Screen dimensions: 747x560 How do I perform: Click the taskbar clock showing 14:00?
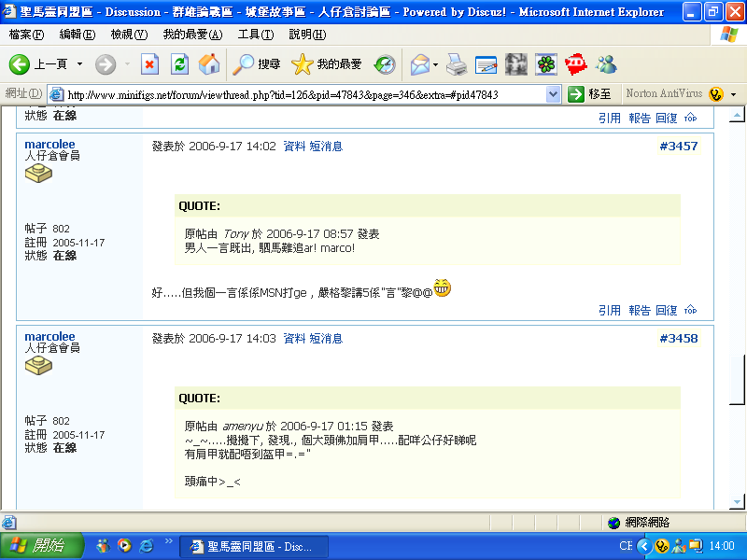(x=722, y=546)
